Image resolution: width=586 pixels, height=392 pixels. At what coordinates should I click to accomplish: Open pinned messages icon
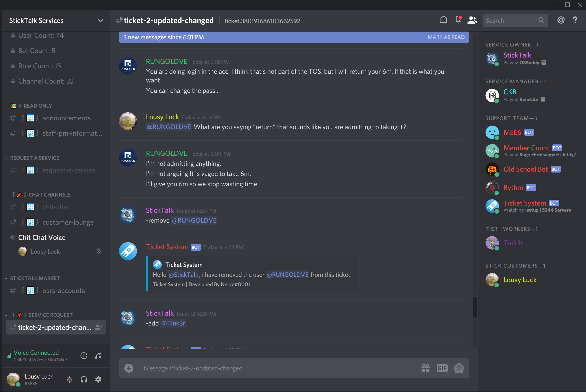click(x=458, y=20)
